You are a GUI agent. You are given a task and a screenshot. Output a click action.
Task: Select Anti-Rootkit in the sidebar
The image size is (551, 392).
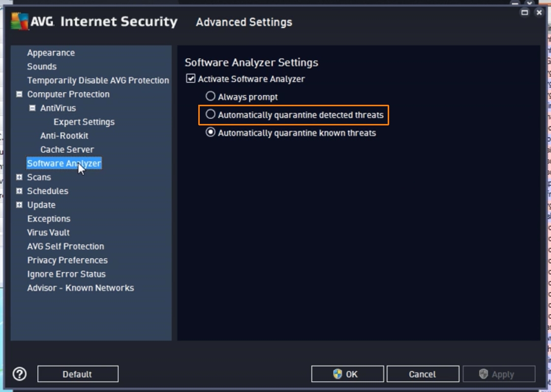pos(64,135)
